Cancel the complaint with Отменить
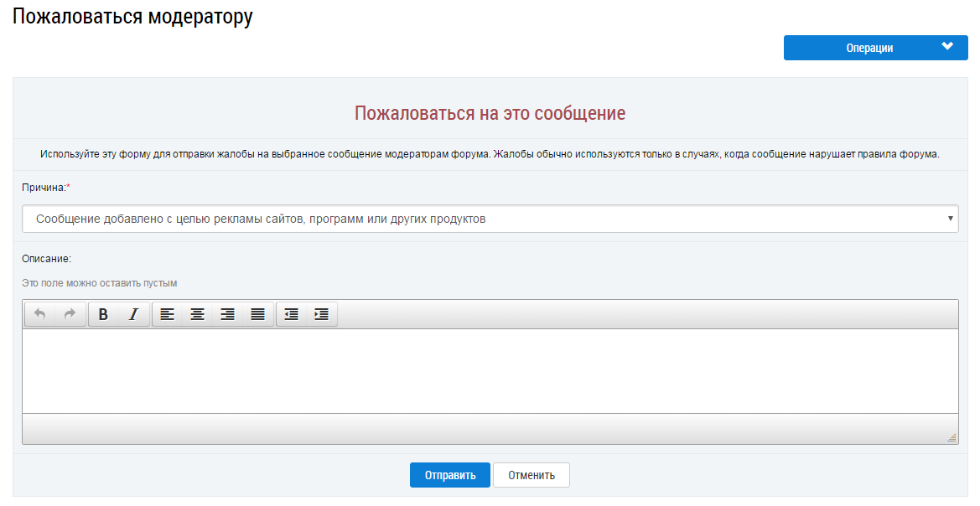 click(531, 475)
